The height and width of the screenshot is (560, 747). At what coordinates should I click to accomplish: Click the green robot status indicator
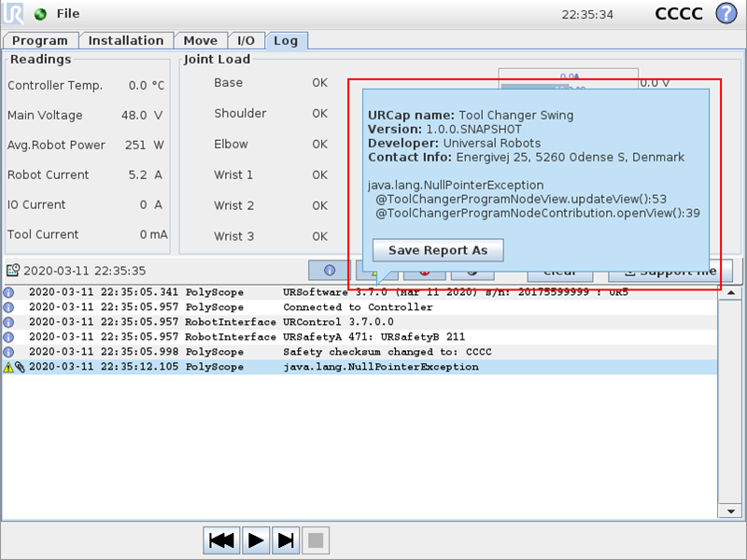39,15
